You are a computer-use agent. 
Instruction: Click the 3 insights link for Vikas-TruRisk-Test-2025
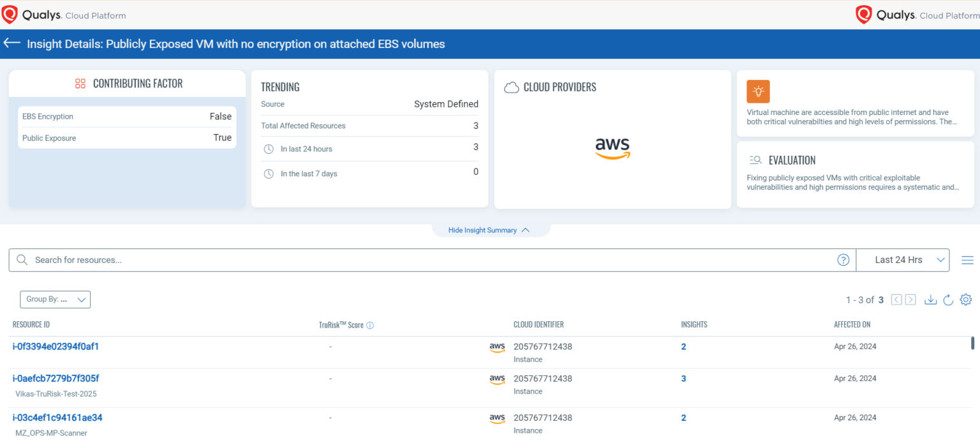[x=683, y=378]
